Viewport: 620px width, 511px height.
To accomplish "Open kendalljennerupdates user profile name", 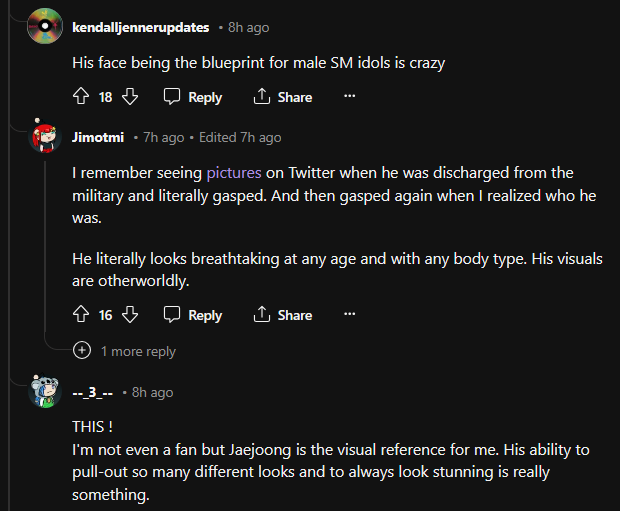I will pyautogui.click(x=141, y=27).
